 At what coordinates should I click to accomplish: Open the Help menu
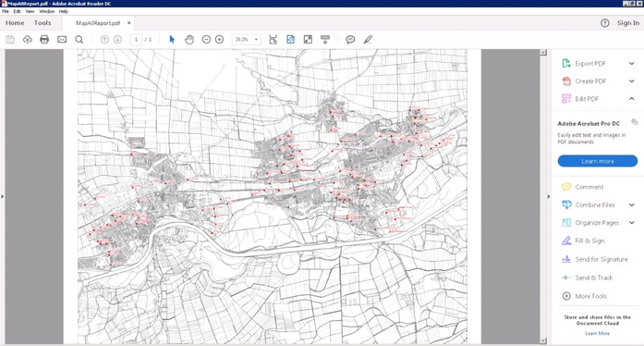(x=63, y=11)
